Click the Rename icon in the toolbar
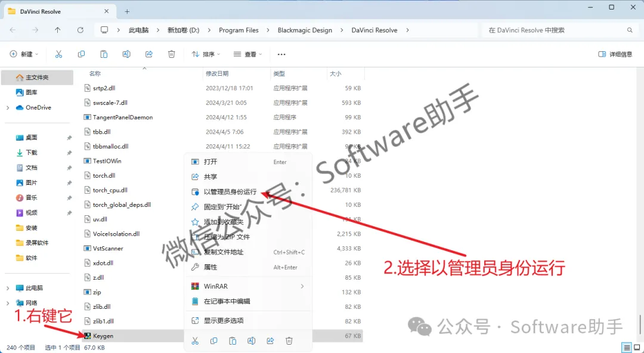Viewport: 644px width, 353px height. pyautogui.click(x=126, y=54)
